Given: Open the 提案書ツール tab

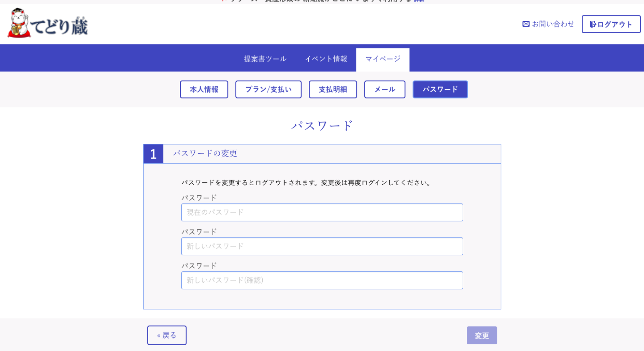Looking at the screenshot, I should (265, 59).
